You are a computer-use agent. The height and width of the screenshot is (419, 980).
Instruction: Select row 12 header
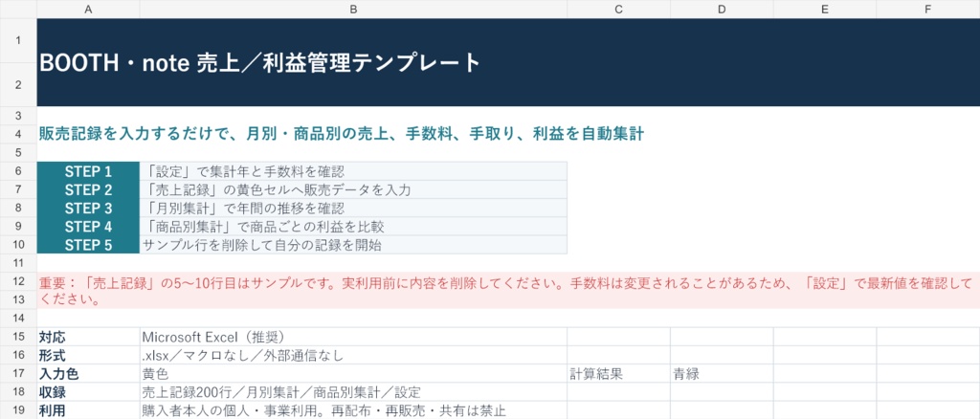[18, 281]
